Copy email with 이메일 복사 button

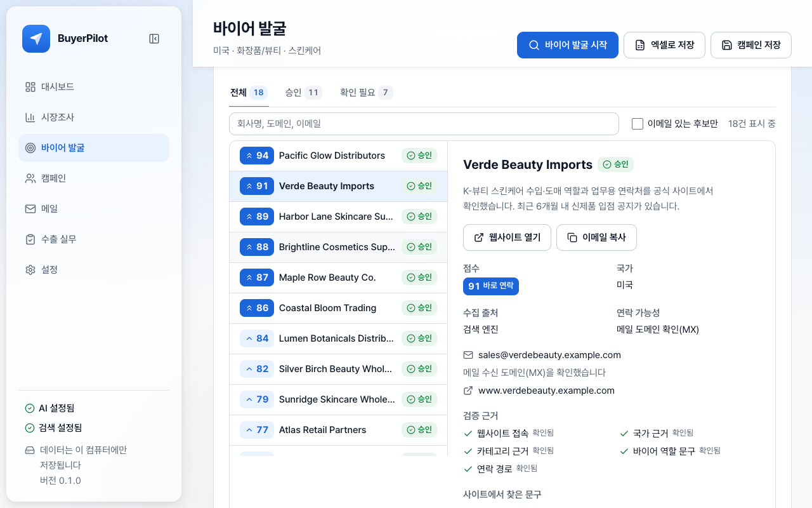pyautogui.click(x=596, y=237)
